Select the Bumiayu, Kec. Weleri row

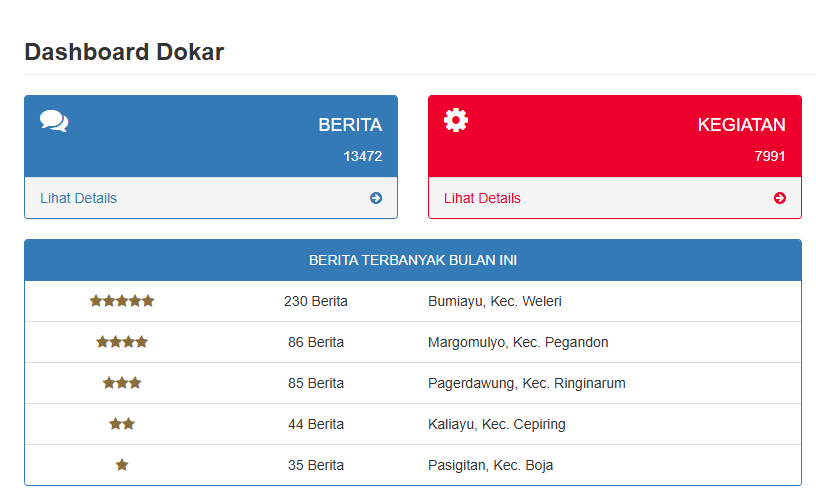(413, 301)
